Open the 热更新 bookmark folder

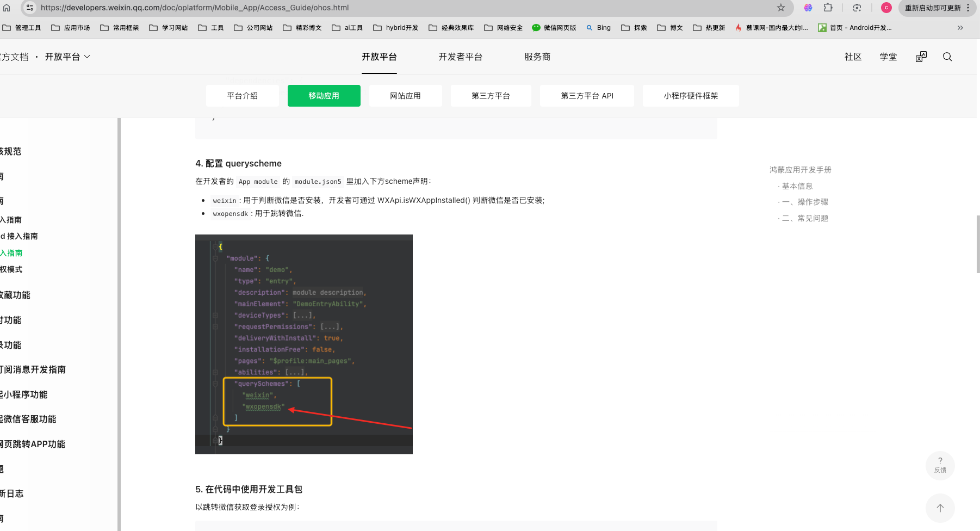click(x=709, y=28)
